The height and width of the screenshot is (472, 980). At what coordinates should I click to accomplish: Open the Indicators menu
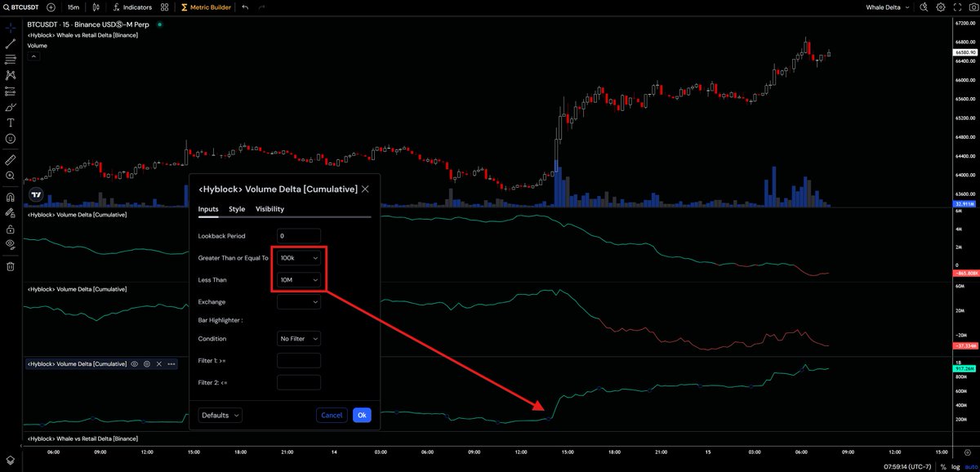tap(131, 7)
